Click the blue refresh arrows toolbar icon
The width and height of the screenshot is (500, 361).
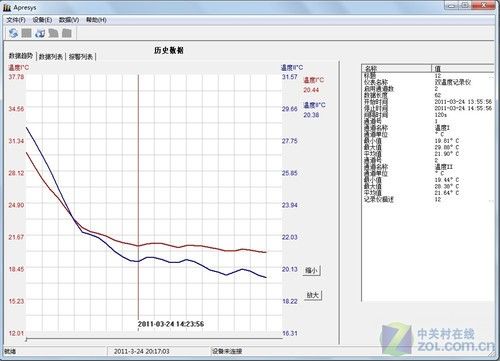tap(13, 33)
